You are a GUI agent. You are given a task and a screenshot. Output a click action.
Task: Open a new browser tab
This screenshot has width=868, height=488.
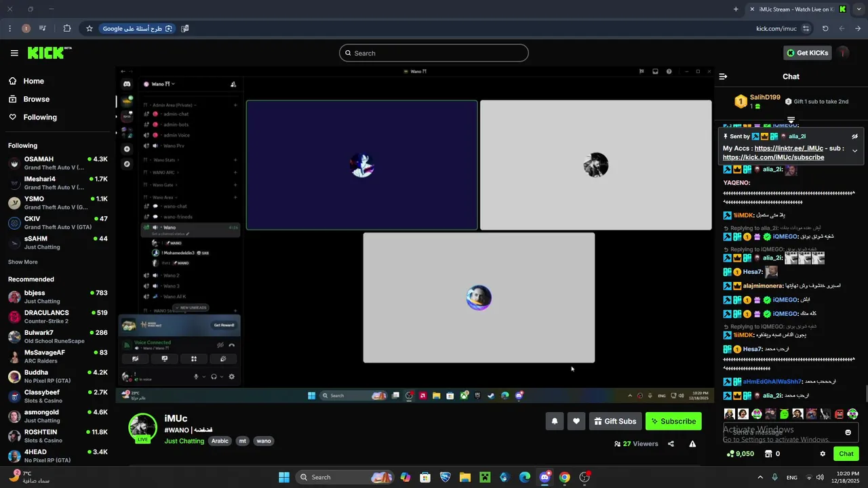[x=736, y=9]
